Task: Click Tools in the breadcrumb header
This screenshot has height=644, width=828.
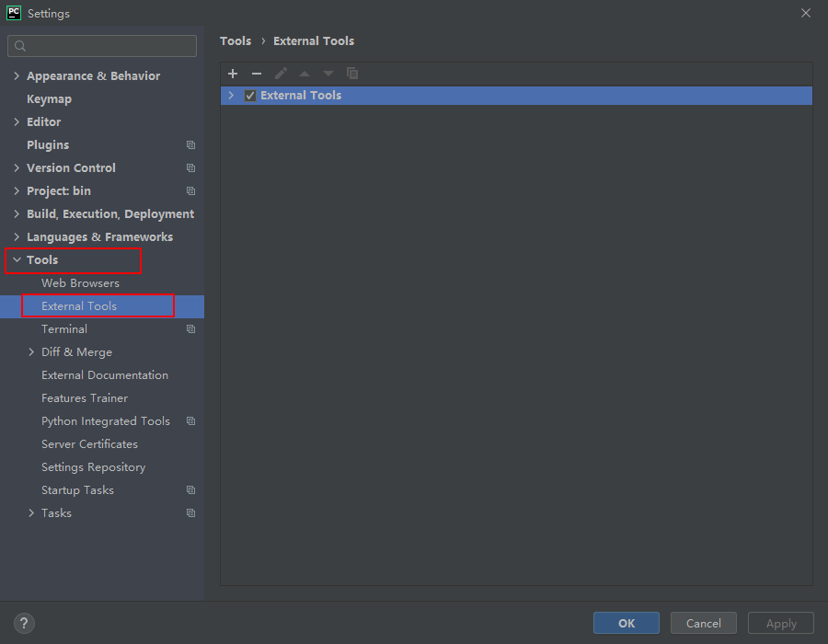Action: coord(236,41)
